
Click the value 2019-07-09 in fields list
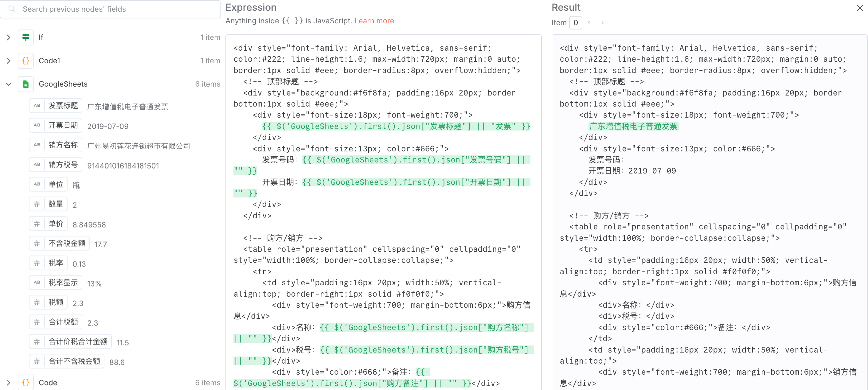[x=108, y=126]
